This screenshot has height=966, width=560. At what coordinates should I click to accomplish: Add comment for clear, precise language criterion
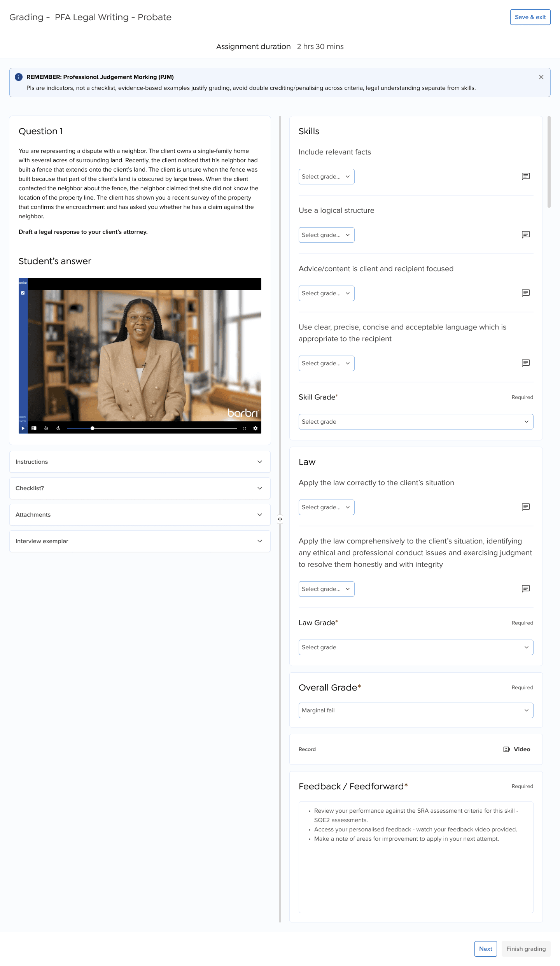(526, 363)
